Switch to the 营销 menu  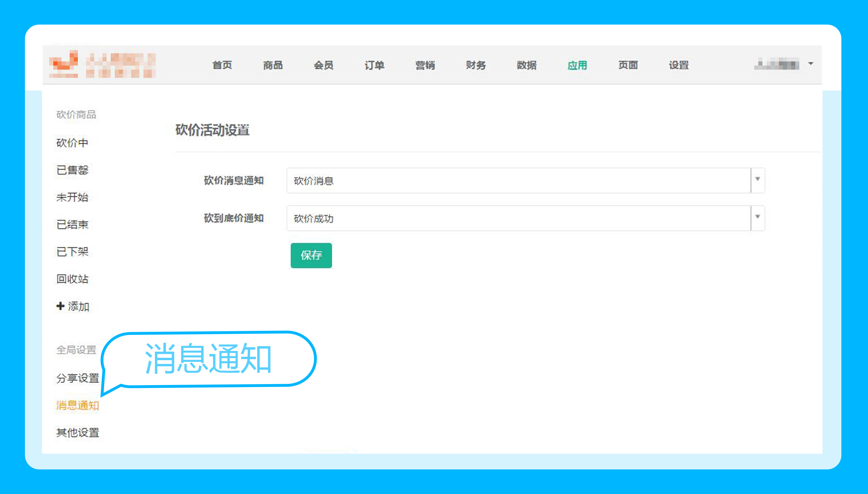[x=425, y=65]
